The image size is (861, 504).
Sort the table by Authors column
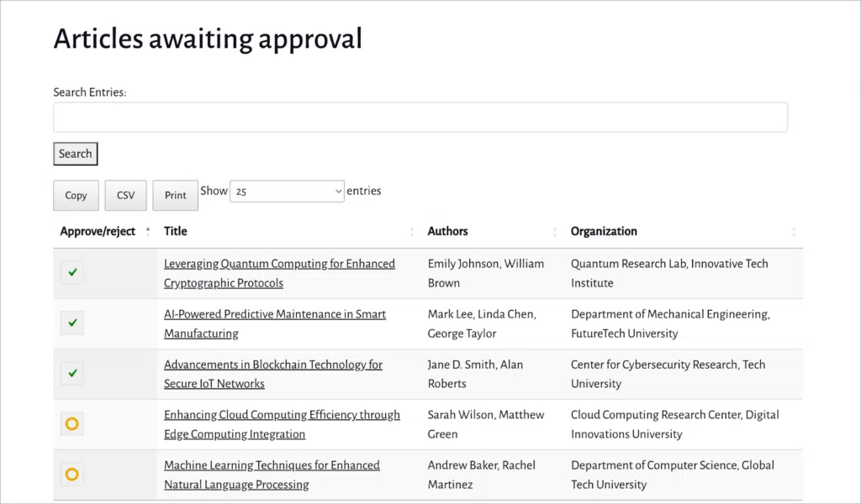click(x=492, y=232)
